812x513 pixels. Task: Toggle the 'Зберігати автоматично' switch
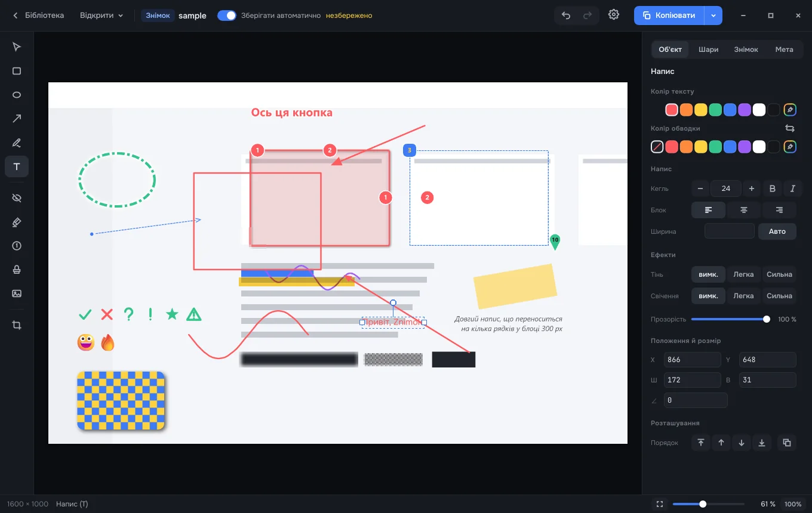coord(227,16)
